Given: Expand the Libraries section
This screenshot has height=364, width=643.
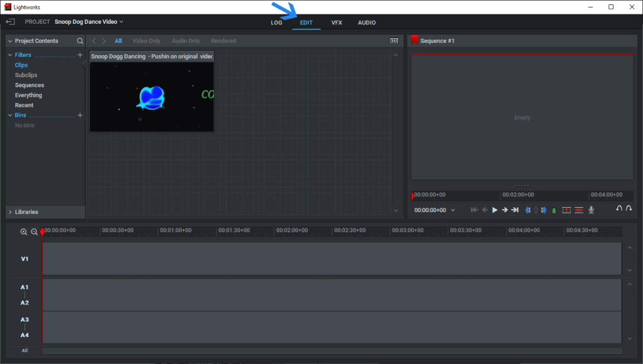Looking at the screenshot, I should coord(10,212).
